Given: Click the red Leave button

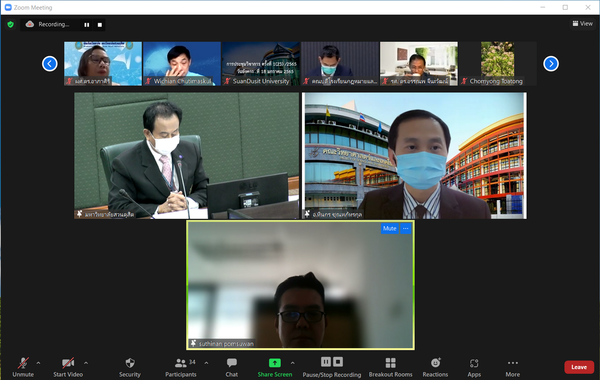Looking at the screenshot, I should coord(579,367).
